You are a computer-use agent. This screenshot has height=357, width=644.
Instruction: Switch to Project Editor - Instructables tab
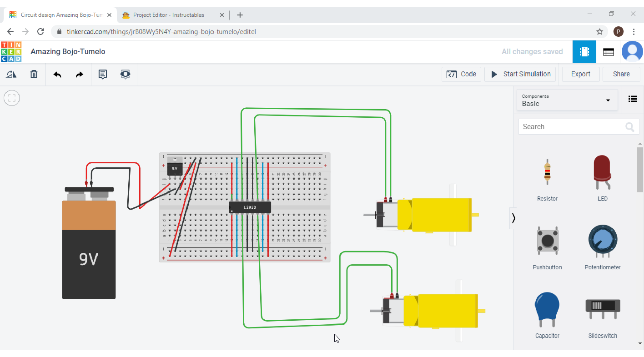point(169,15)
